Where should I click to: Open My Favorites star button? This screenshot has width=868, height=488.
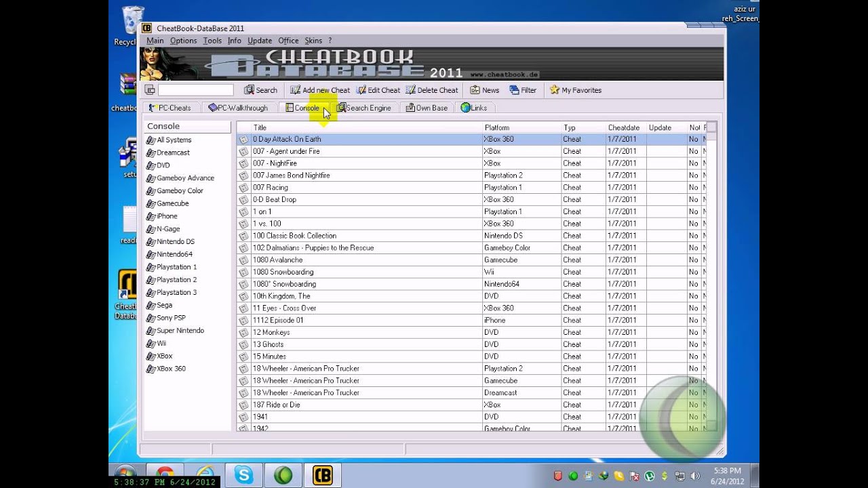click(x=576, y=90)
